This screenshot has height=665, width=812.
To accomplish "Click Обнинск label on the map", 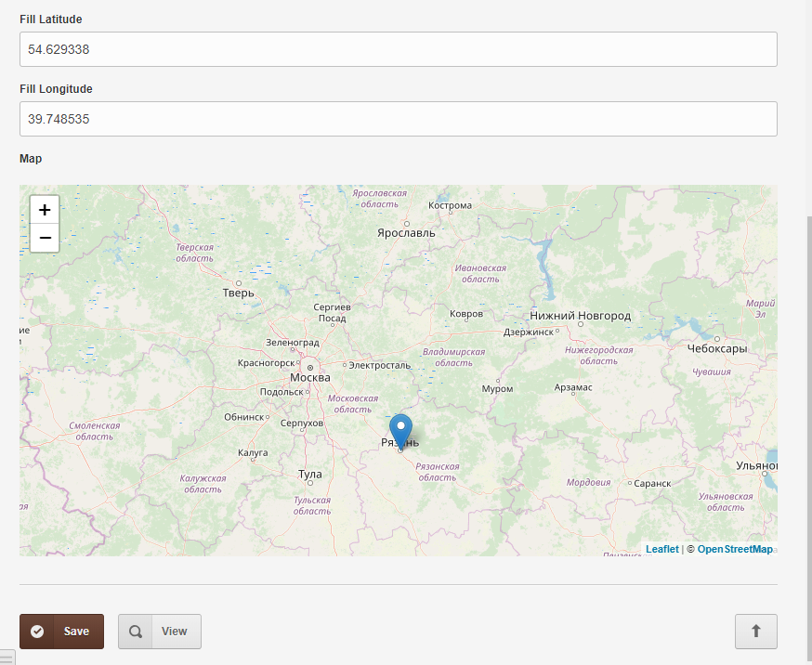I will pos(244,417).
